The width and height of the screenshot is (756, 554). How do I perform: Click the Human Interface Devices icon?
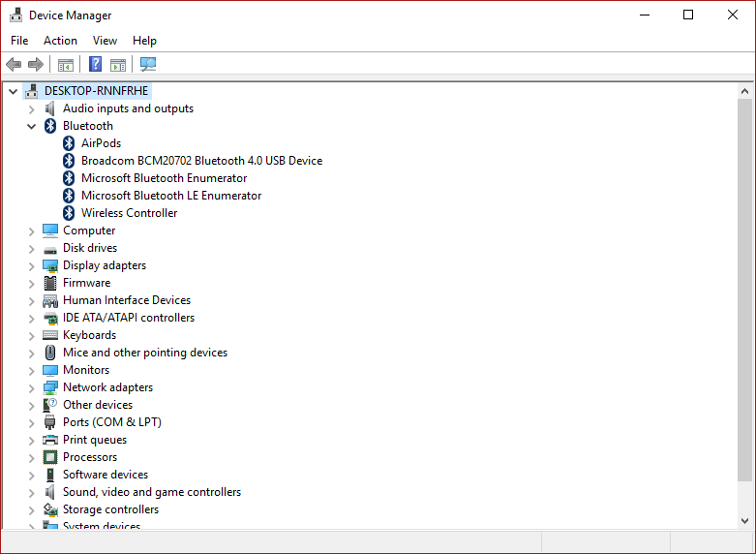[50, 300]
